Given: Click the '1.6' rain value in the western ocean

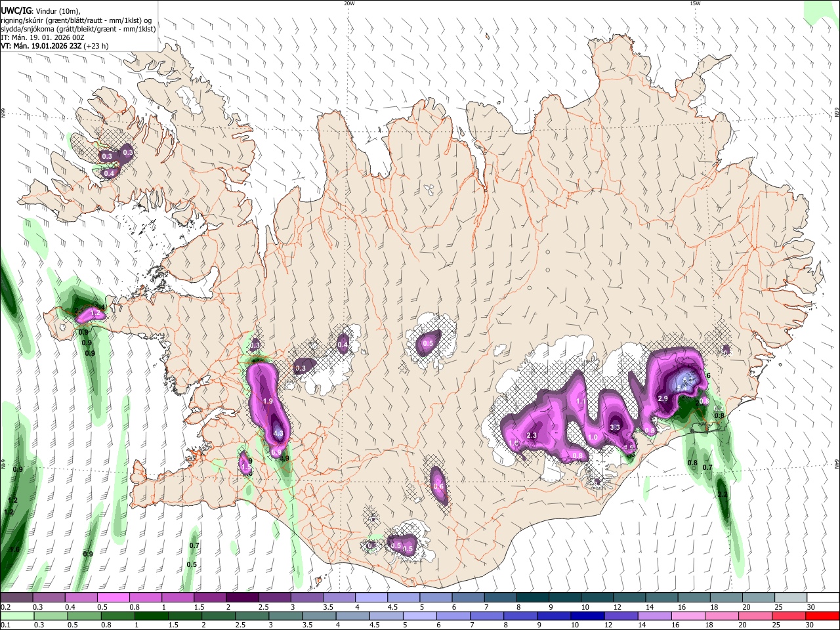Looking at the screenshot, I should 14,549.
